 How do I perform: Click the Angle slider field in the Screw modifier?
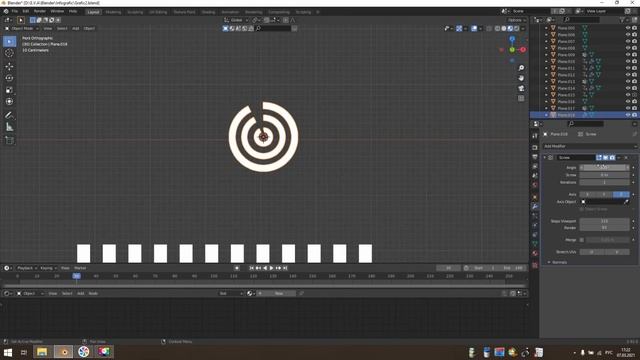coord(604,168)
